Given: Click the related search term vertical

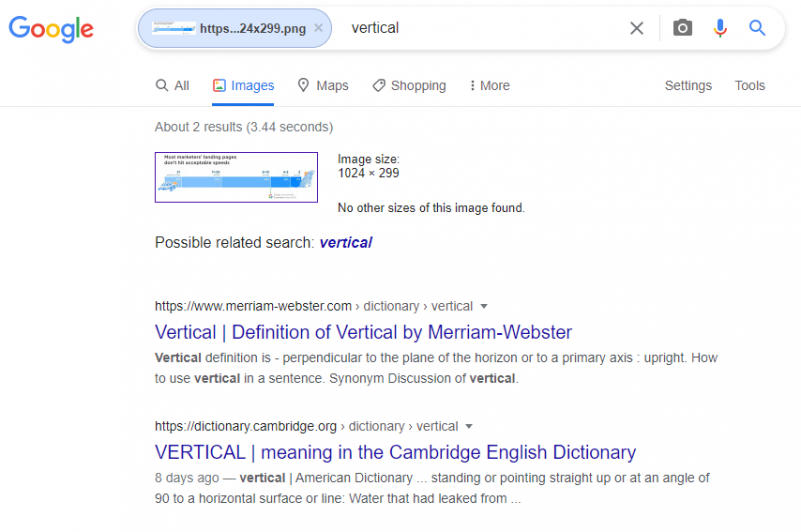Looking at the screenshot, I should (x=346, y=242).
